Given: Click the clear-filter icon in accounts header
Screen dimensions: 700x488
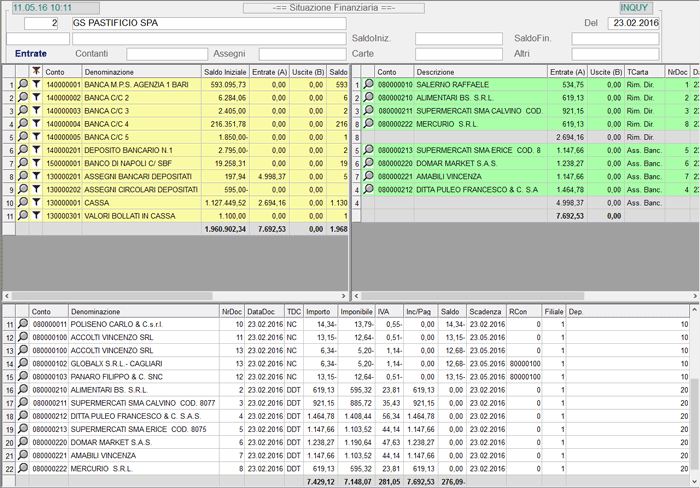Looking at the screenshot, I should 36,71.
